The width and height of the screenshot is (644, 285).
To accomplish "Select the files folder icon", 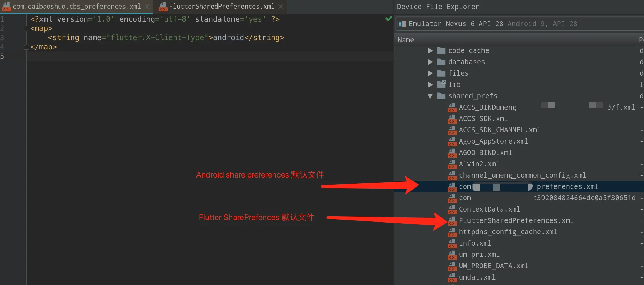I will pos(441,73).
